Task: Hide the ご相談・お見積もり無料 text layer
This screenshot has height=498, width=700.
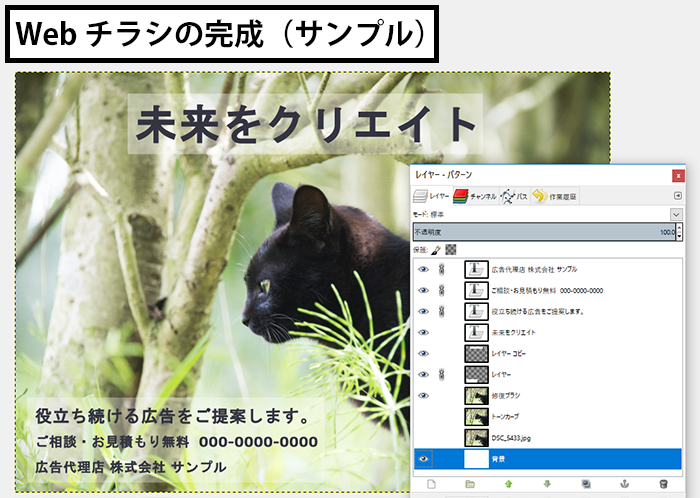Action: [x=423, y=290]
